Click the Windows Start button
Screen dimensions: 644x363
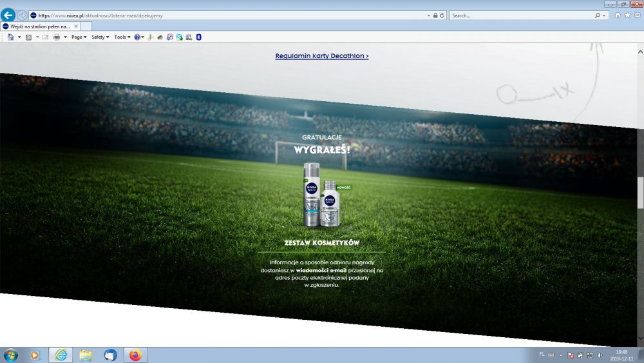click(11, 355)
